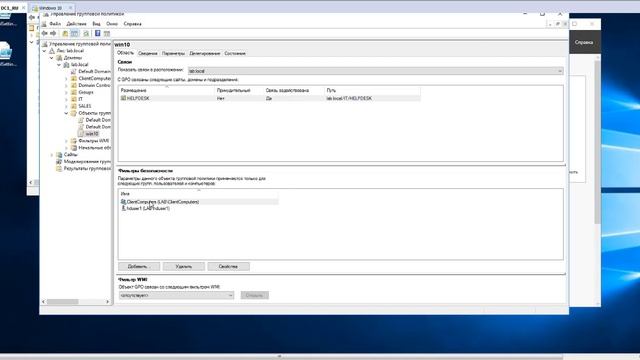Sort by the Принудительный column header
The width and height of the screenshot is (640, 360).
(239, 90)
